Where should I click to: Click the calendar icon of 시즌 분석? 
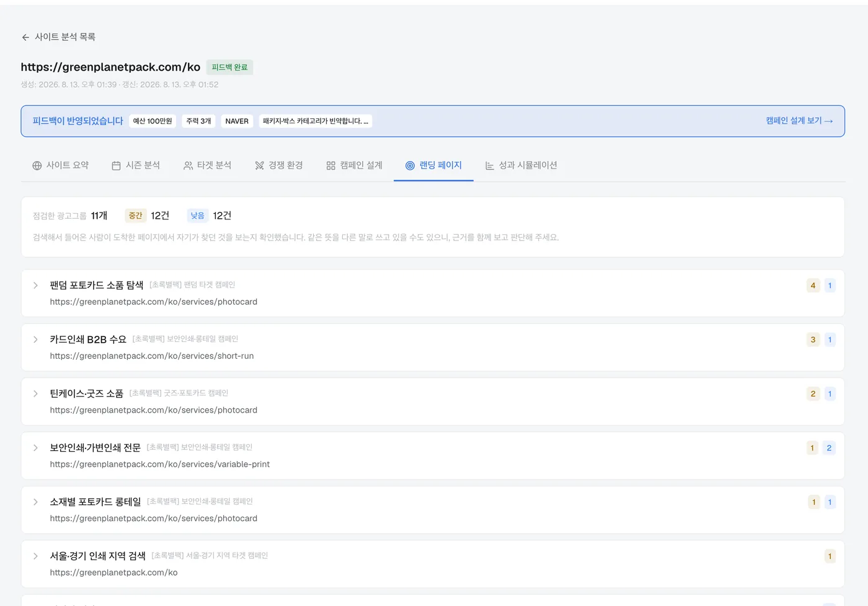click(x=116, y=165)
